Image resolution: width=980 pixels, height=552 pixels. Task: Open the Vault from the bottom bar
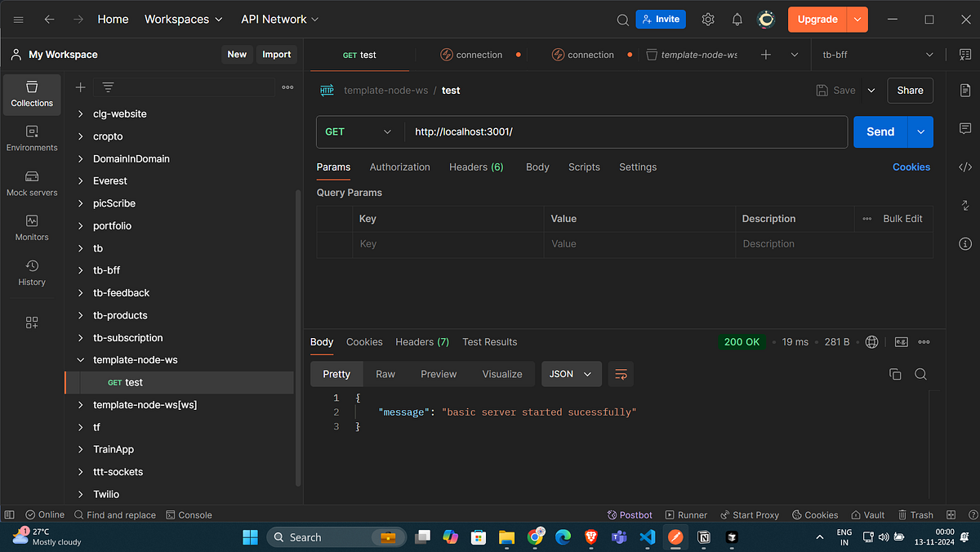[x=867, y=514]
